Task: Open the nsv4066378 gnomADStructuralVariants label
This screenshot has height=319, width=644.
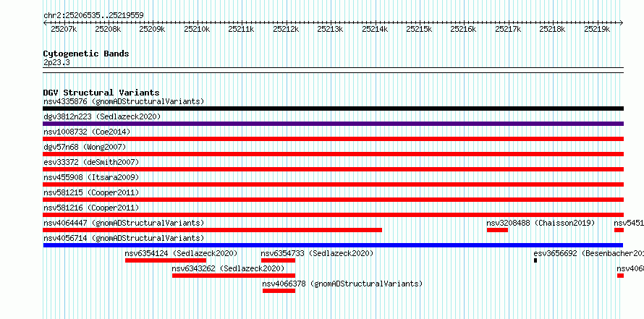Action: 342,284
